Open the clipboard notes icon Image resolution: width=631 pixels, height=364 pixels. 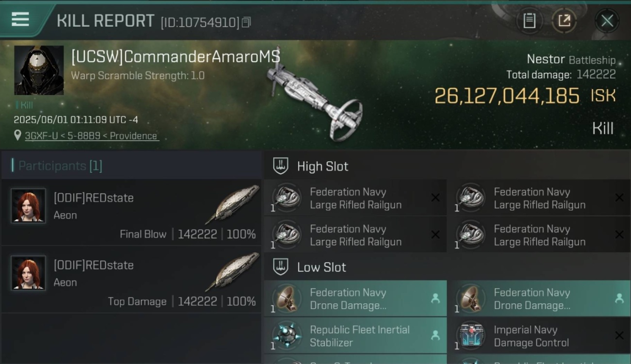point(529,20)
